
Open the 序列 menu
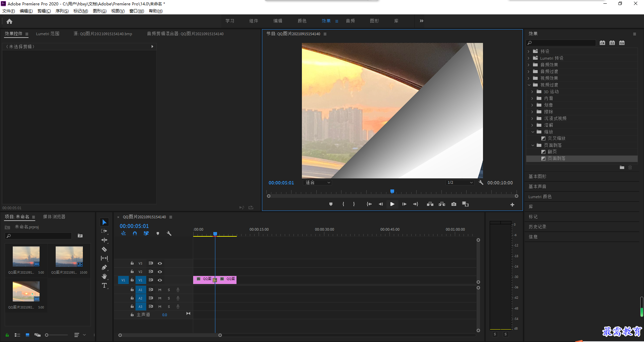click(x=62, y=11)
